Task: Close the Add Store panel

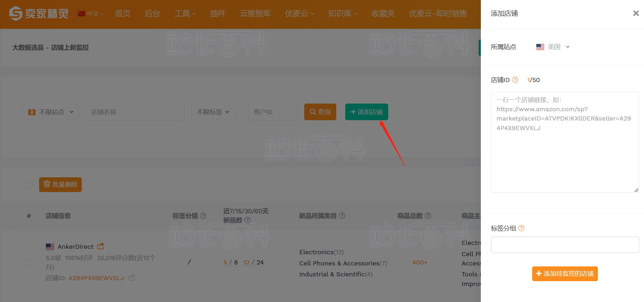Action: pos(636,13)
